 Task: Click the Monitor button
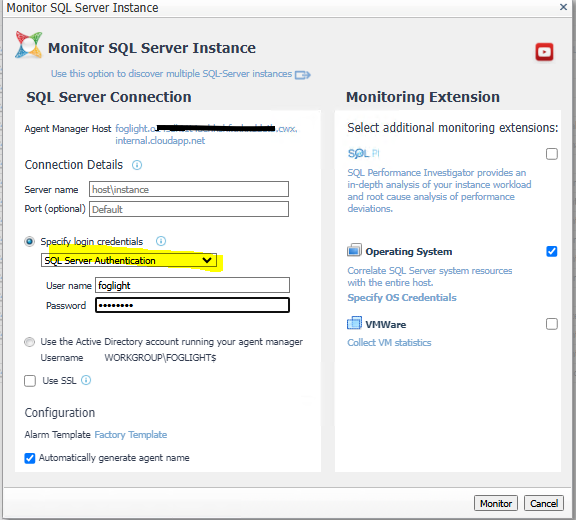pyautogui.click(x=496, y=503)
